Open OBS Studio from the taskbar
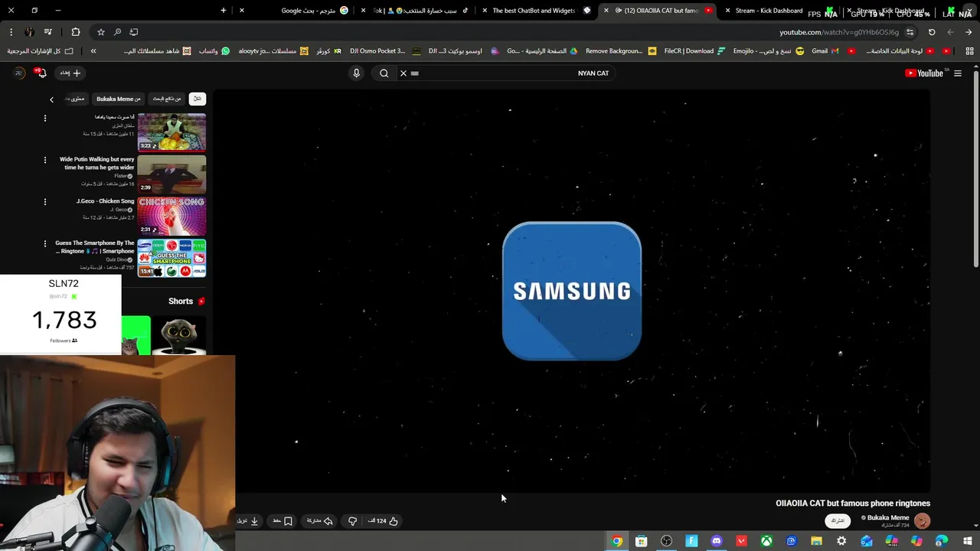The width and height of the screenshot is (980, 551). (666, 541)
